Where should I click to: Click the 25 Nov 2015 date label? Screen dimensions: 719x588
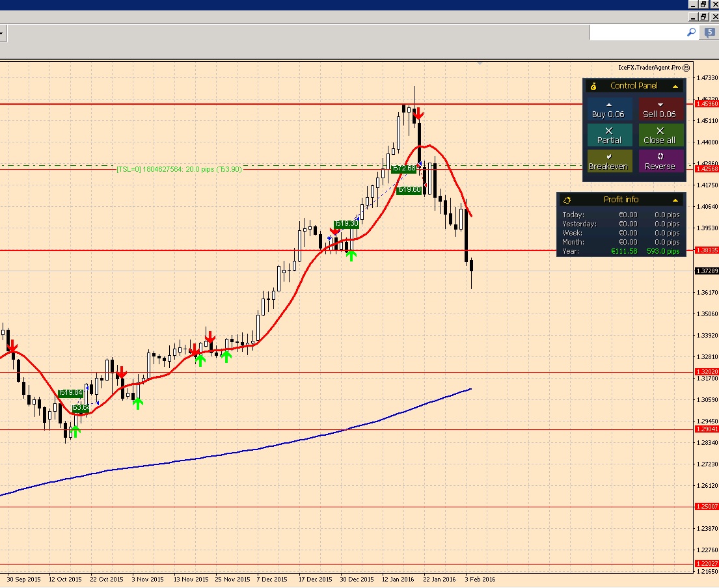coord(232,580)
